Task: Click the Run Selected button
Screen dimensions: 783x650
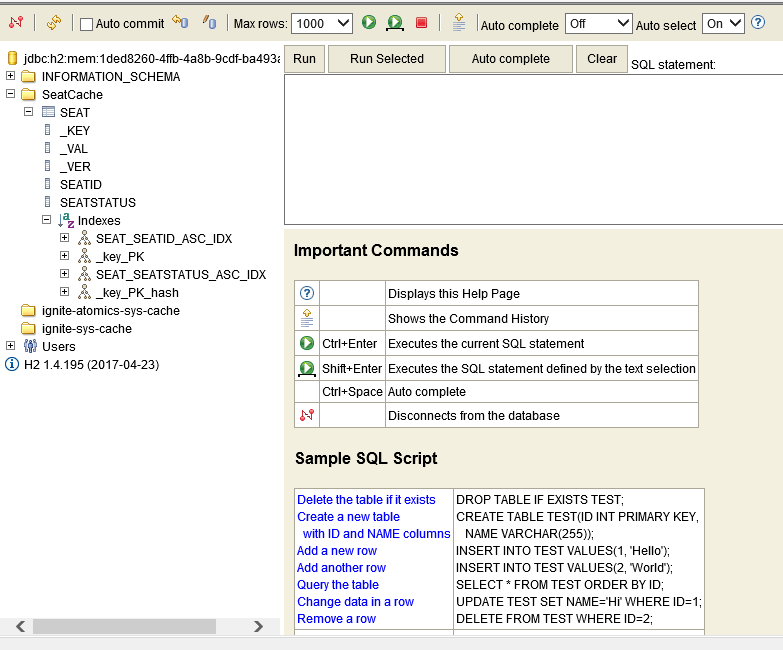Action: click(387, 59)
